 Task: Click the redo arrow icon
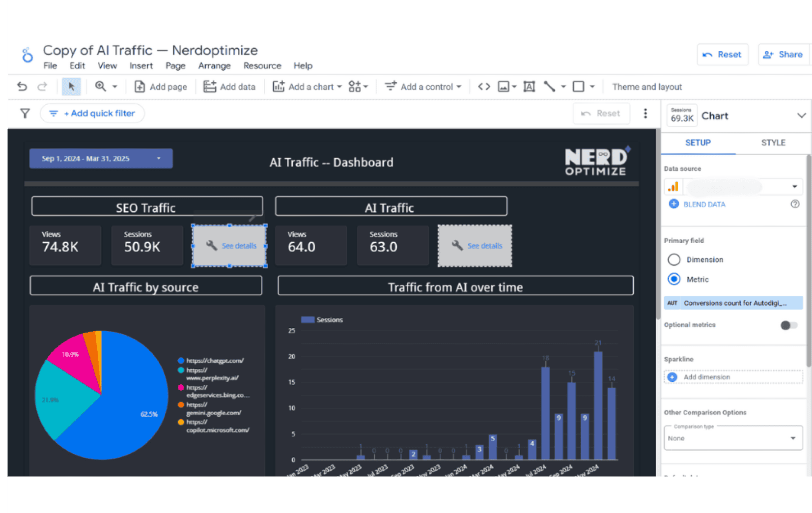pyautogui.click(x=42, y=86)
